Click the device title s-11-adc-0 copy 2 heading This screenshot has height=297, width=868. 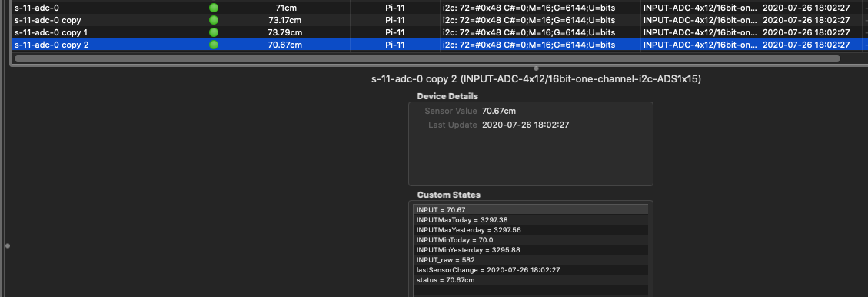pyautogui.click(x=536, y=80)
